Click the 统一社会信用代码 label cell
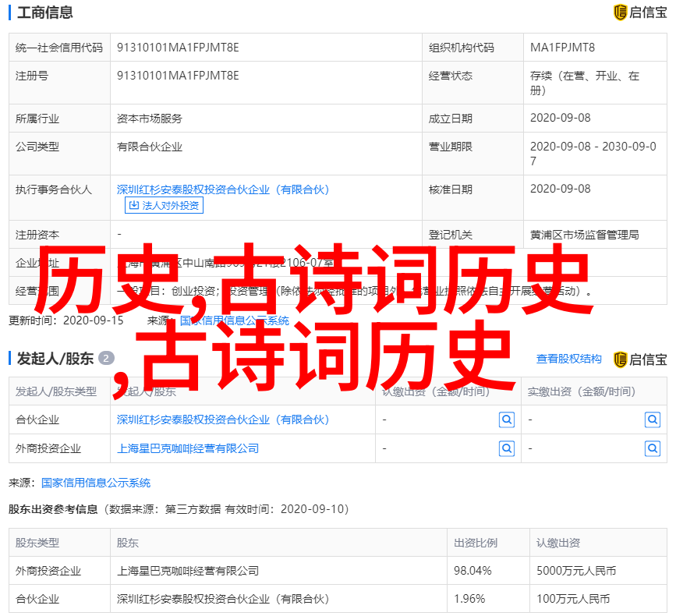 [x=59, y=48]
